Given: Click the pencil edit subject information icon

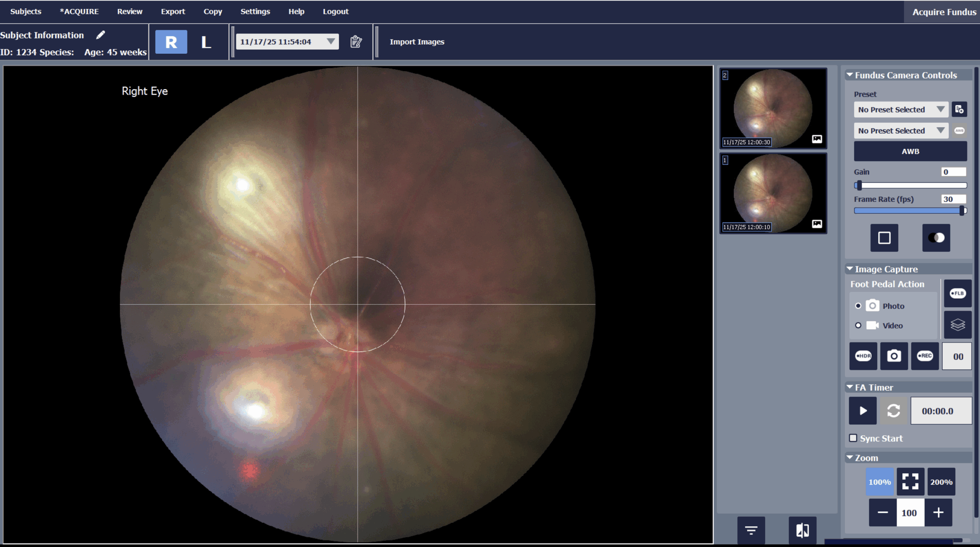Looking at the screenshot, I should click(x=100, y=35).
